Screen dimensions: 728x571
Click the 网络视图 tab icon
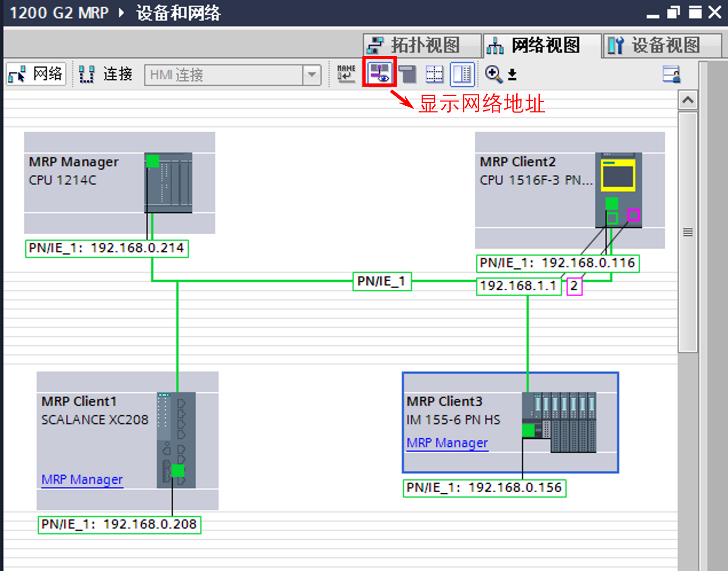pos(494,45)
